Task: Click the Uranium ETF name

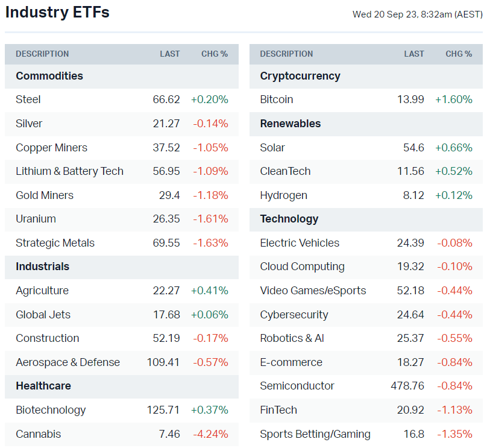Action: point(36,219)
